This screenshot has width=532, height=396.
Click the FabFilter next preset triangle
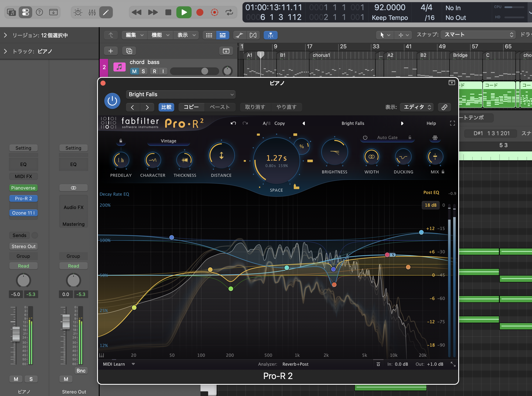tap(402, 123)
